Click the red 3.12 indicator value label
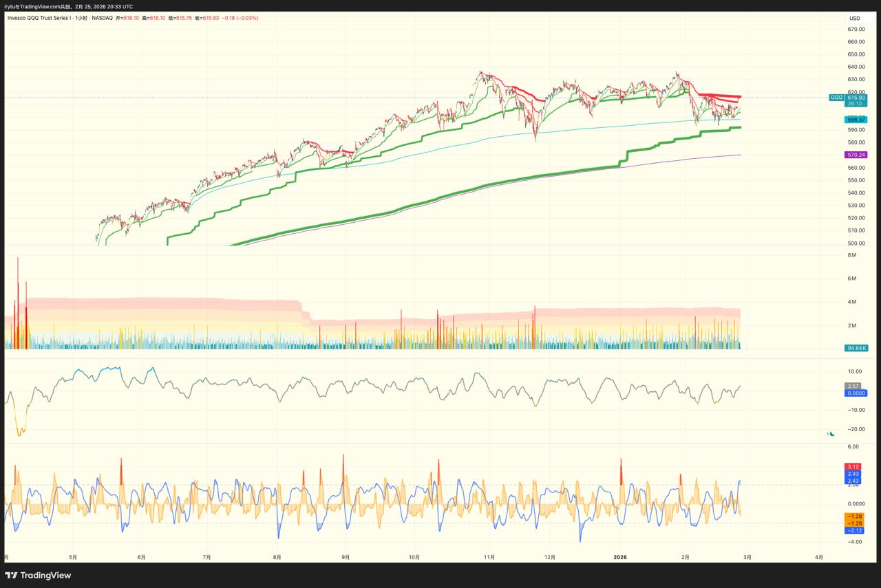 (x=853, y=467)
